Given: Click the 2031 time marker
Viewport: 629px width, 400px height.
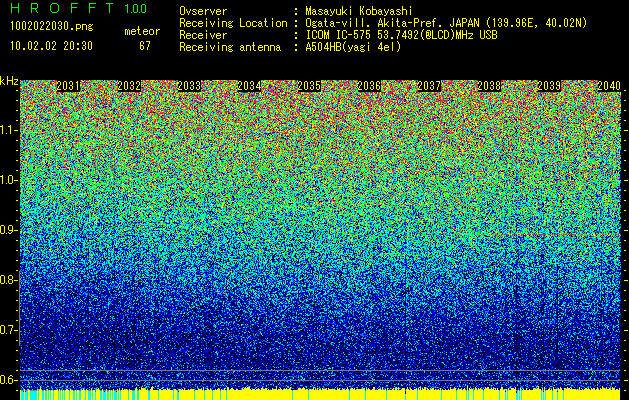Looking at the screenshot, I should click(69, 86).
